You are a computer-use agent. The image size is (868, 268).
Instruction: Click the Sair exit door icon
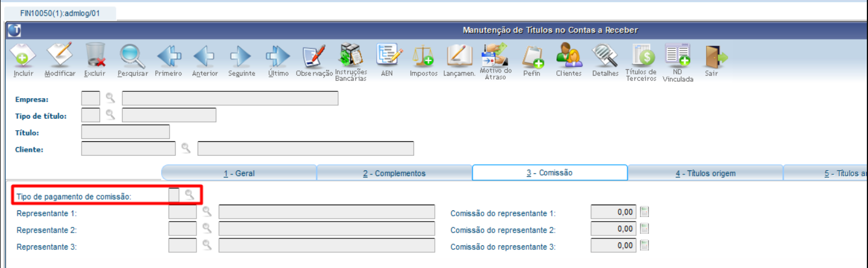point(715,55)
